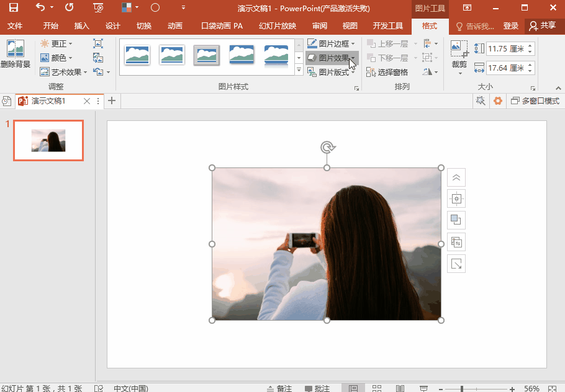Toggle 备注 notes pane
The image size is (565, 392).
(279, 388)
